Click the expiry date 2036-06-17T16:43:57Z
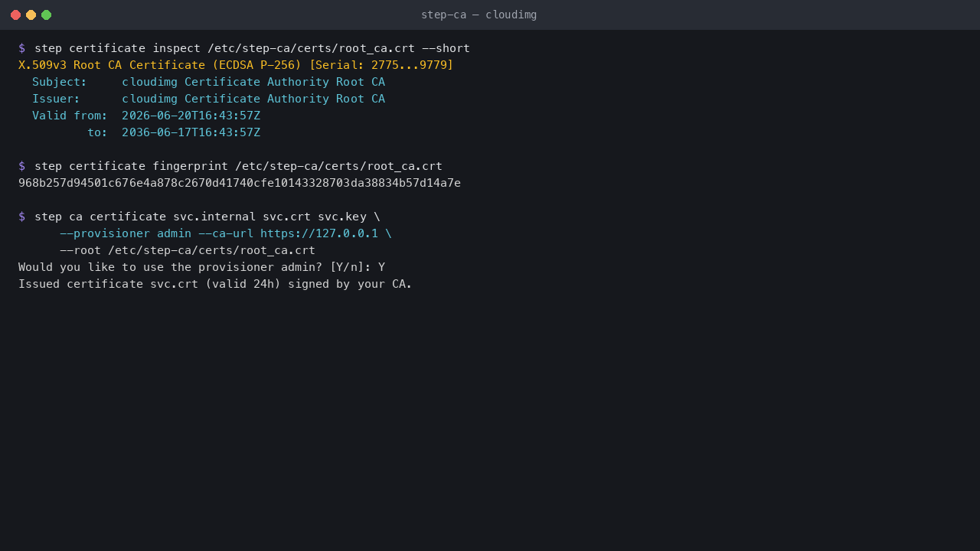Viewport: 980px width, 551px height. point(191,132)
